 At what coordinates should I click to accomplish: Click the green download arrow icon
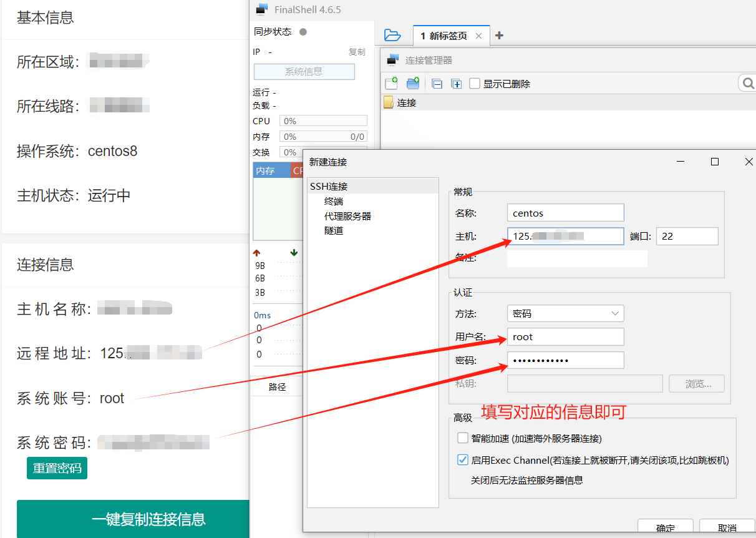[x=294, y=253]
